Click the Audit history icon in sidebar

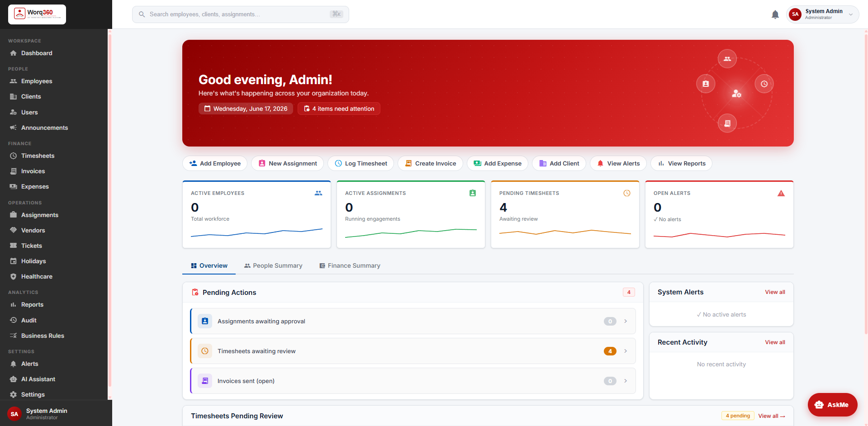tap(14, 321)
